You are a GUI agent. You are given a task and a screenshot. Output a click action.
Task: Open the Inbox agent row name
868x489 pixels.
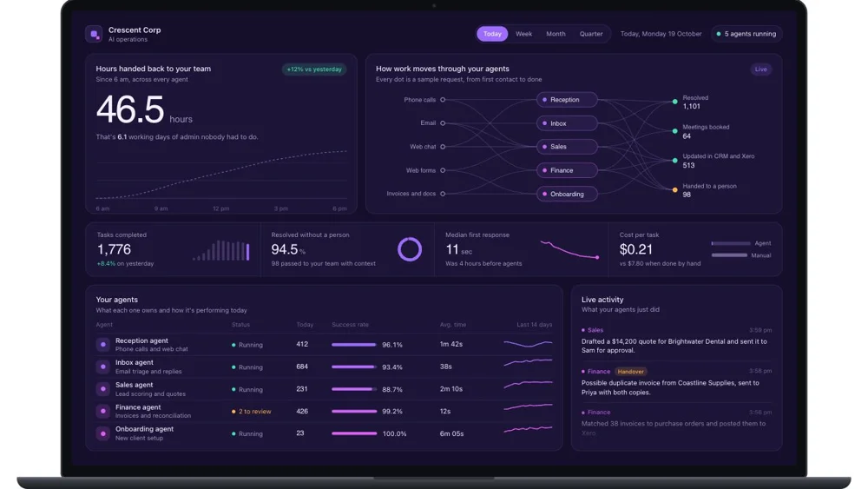click(135, 362)
